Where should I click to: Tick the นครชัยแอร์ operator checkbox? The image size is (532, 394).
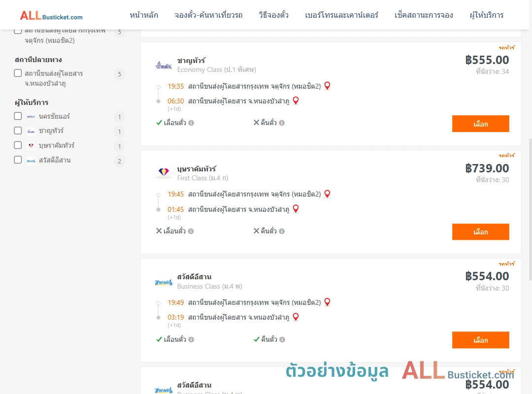click(x=18, y=116)
